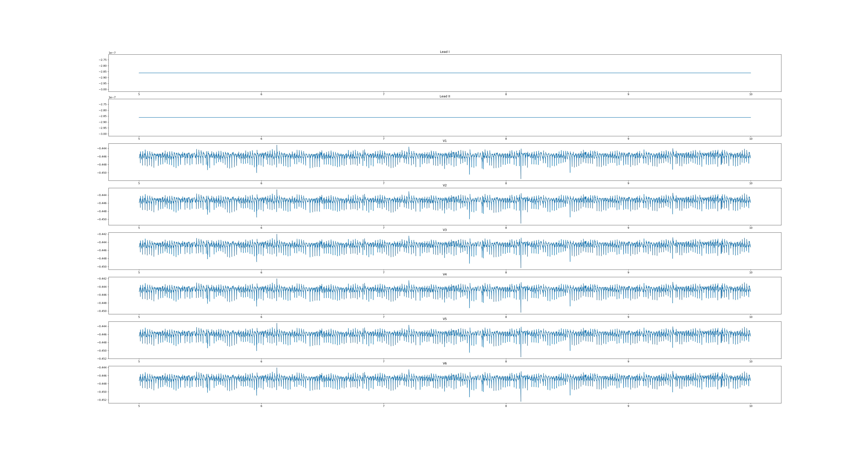Click the −0.452 y-tick on the V6 plot
868x453 pixels.
[x=102, y=400]
